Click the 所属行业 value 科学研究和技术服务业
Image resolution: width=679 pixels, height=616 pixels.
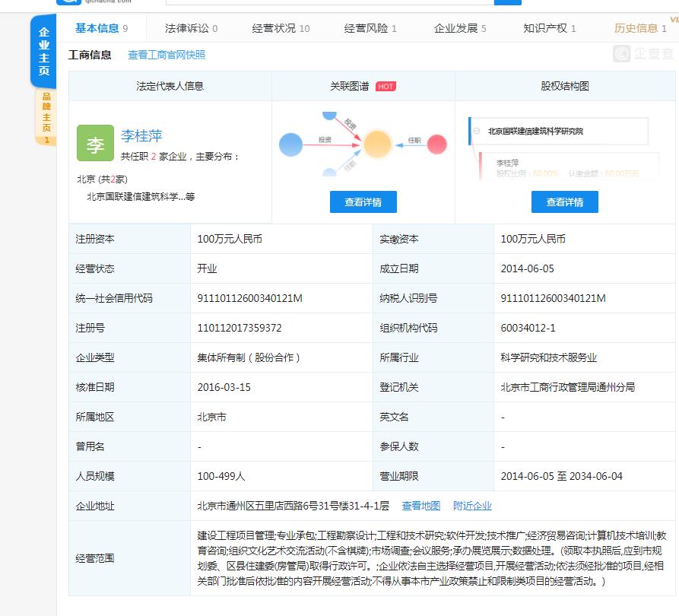tap(549, 357)
